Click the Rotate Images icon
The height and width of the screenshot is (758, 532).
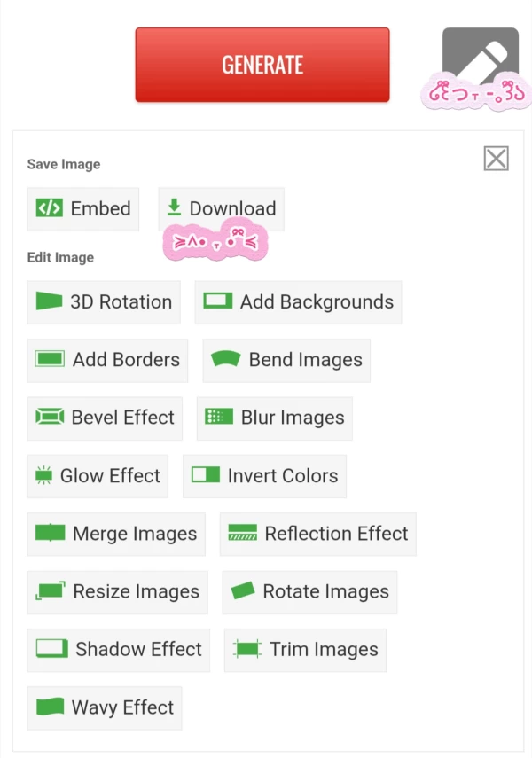[x=243, y=592]
